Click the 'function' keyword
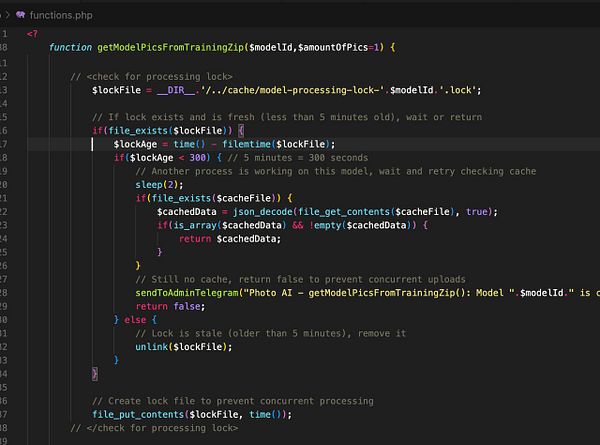 point(70,47)
